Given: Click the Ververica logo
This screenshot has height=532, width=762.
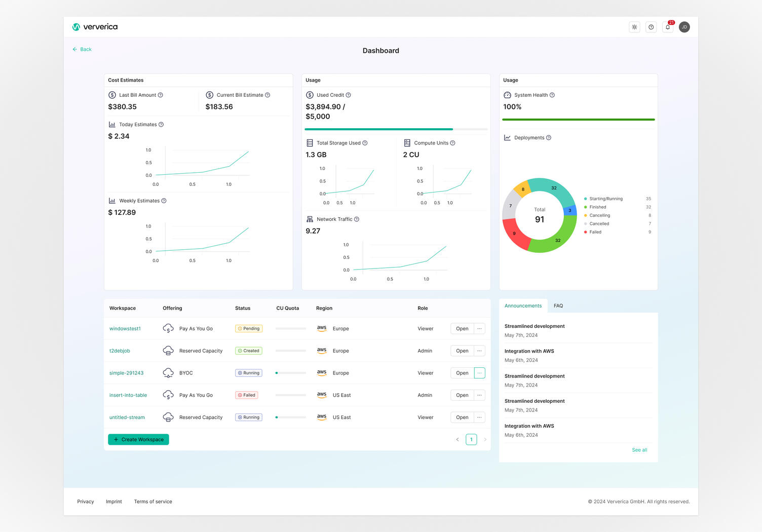Looking at the screenshot, I should point(95,27).
